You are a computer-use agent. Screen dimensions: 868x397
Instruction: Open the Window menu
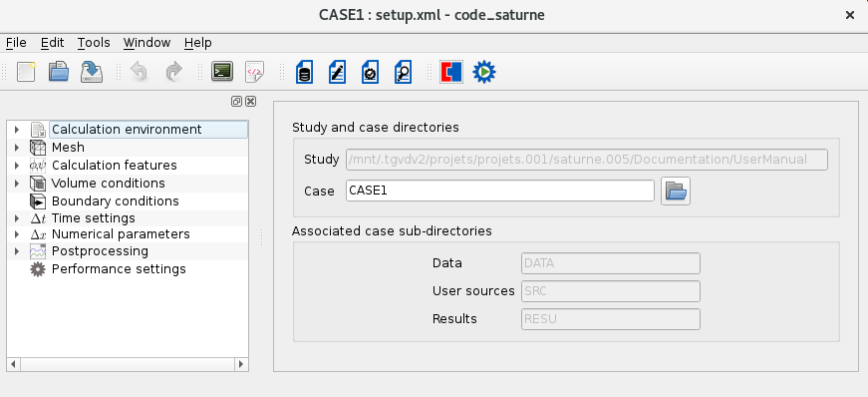(x=146, y=43)
